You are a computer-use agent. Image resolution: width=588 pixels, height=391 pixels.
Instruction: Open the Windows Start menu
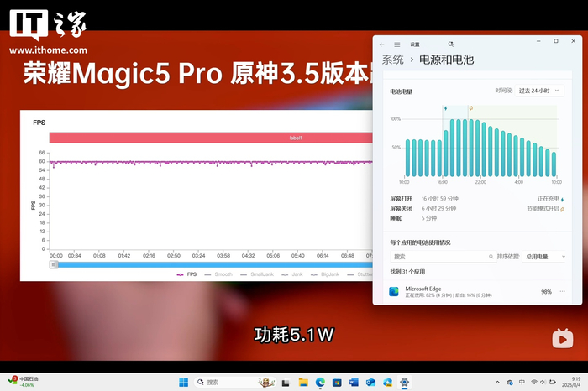184,383
